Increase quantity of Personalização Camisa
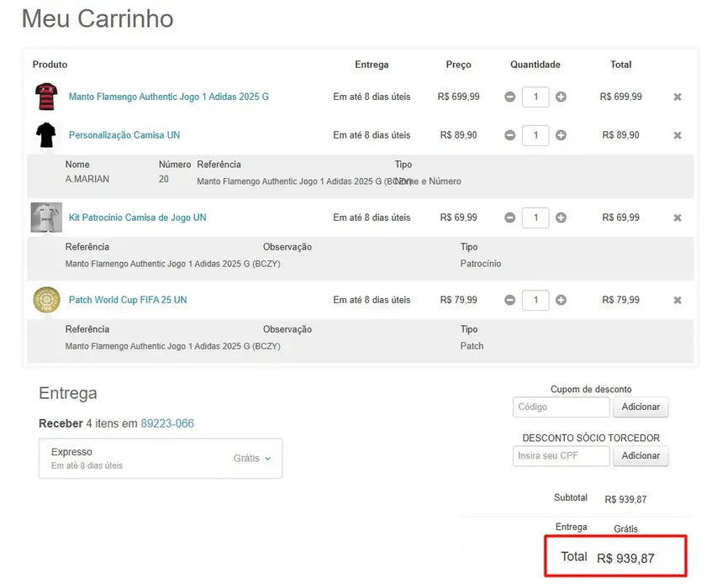717x588 pixels. tap(561, 135)
